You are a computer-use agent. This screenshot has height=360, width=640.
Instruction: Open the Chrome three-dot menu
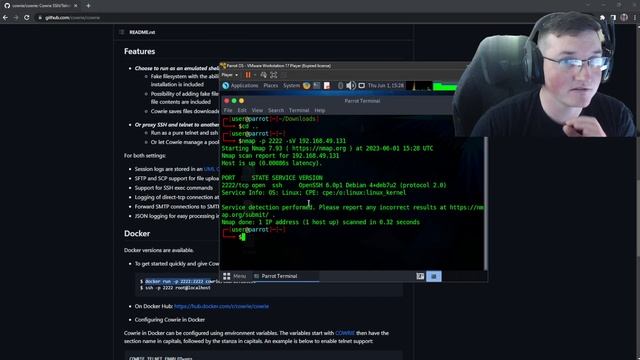635,18
